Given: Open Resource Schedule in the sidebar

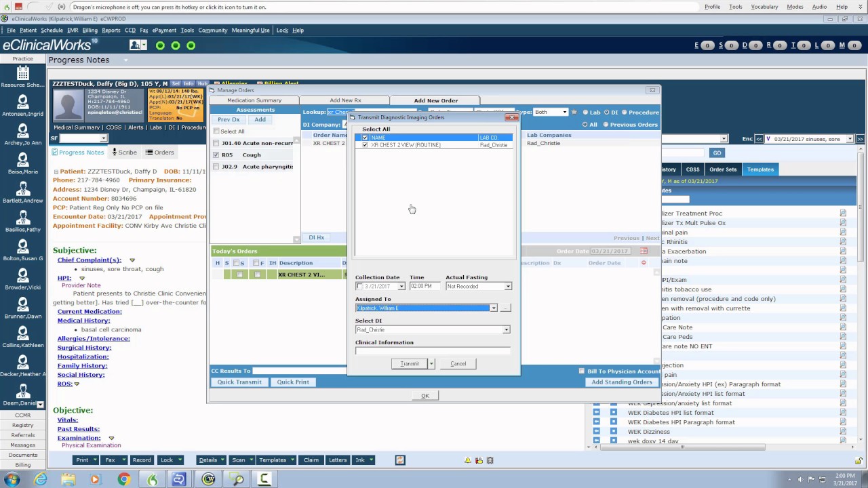Looking at the screenshot, I should click(22, 73).
